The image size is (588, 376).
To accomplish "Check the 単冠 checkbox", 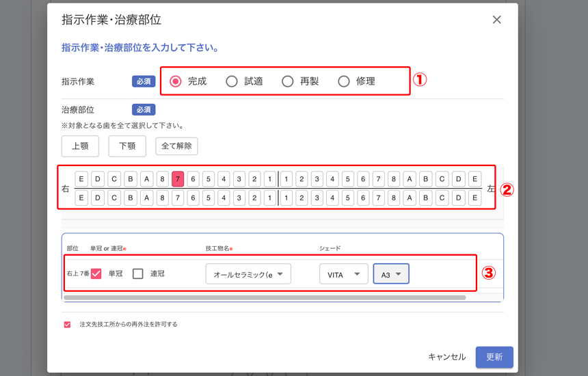I will pos(96,273).
